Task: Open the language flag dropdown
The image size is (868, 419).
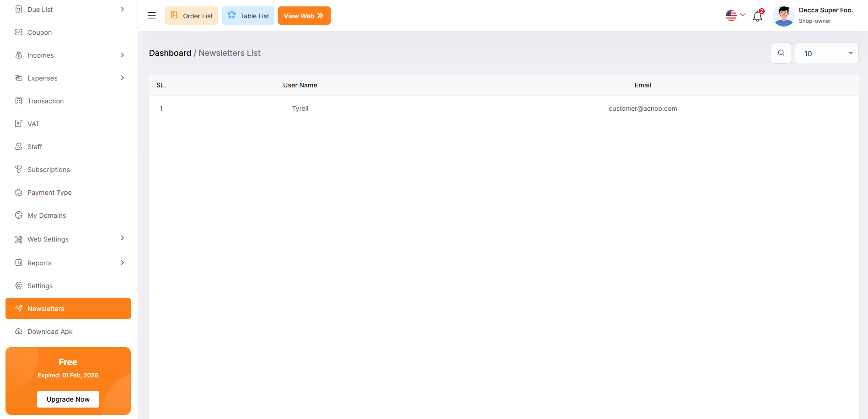Action: 735,16
